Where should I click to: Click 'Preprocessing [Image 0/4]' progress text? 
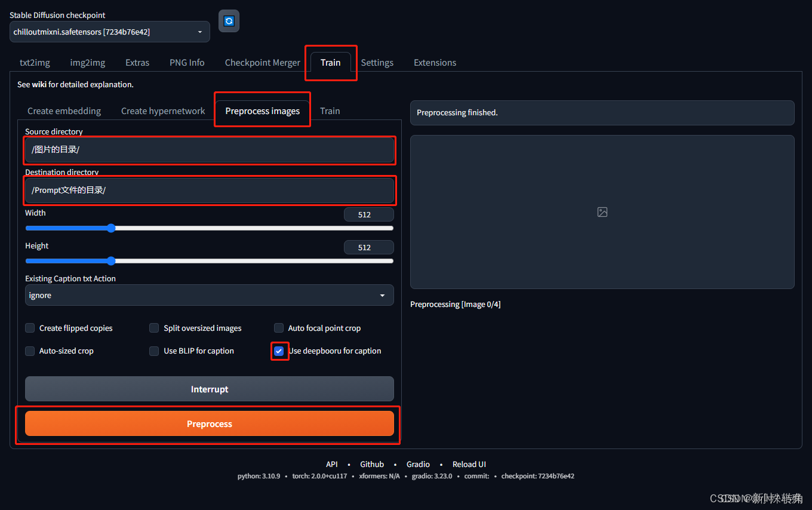tap(456, 305)
